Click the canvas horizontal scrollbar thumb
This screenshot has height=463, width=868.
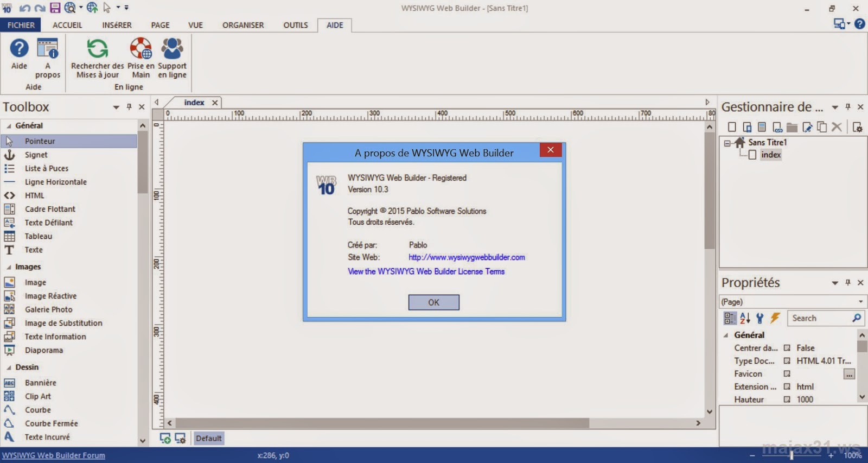point(382,423)
